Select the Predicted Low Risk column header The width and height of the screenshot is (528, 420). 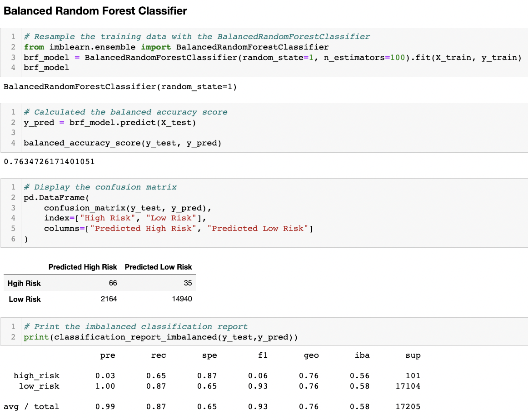pyautogui.click(x=158, y=267)
